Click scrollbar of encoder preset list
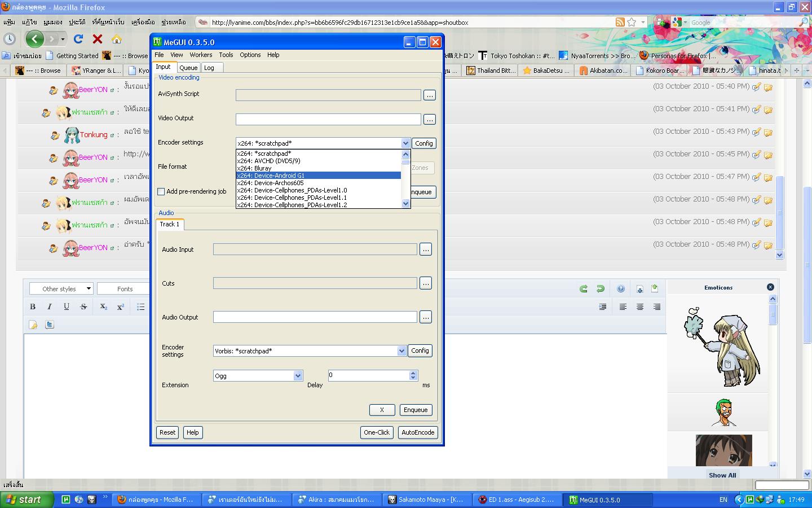The height and width of the screenshot is (508, 812). point(405,179)
